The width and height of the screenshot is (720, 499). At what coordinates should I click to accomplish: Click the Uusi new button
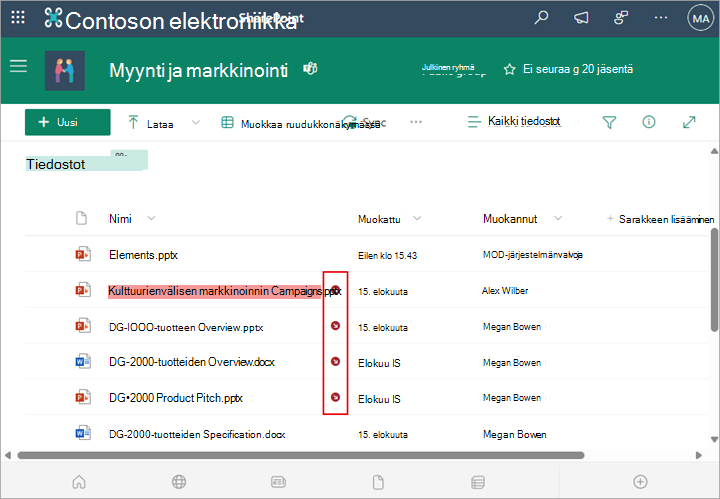click(x=68, y=122)
